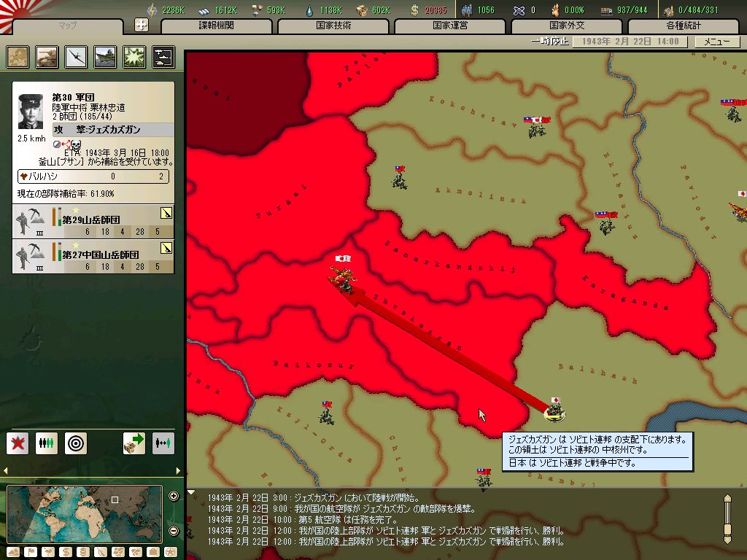Switch to the マップ tab
747x560 pixels.
[67, 26]
